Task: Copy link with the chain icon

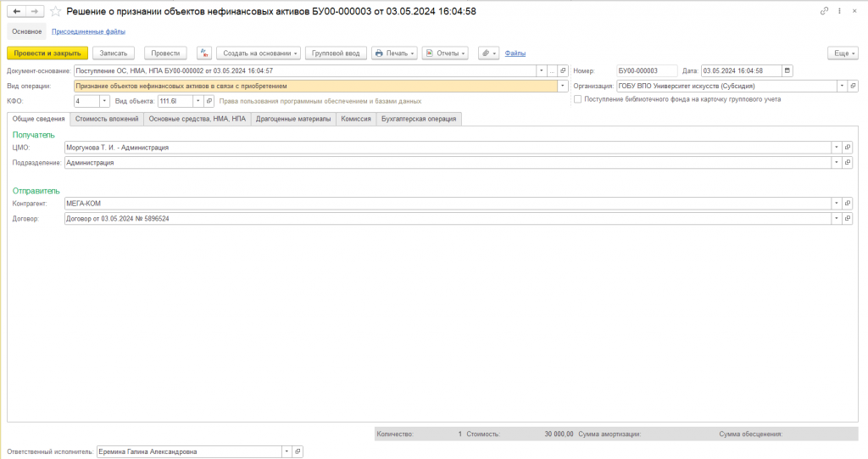Action: pyautogui.click(x=824, y=11)
